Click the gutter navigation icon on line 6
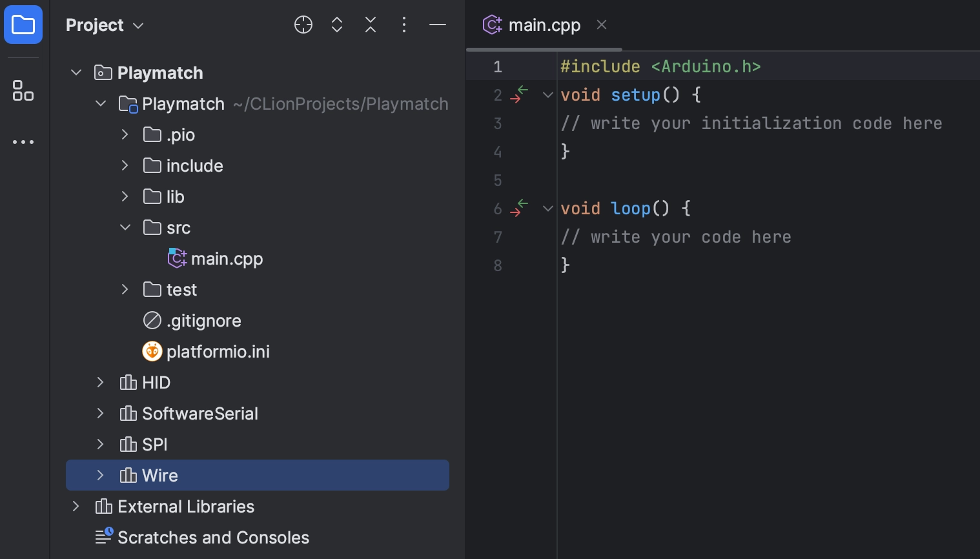This screenshot has width=980, height=559. 519,208
